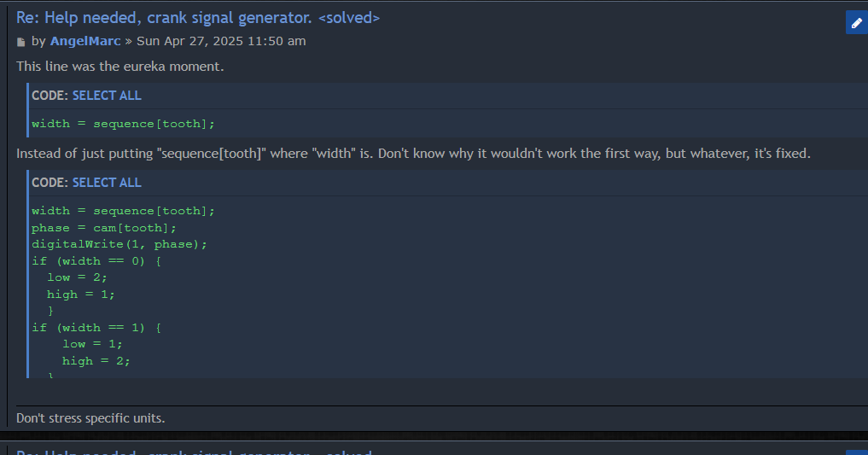Select all in the multi-line code block
868x455 pixels.
pos(107,183)
